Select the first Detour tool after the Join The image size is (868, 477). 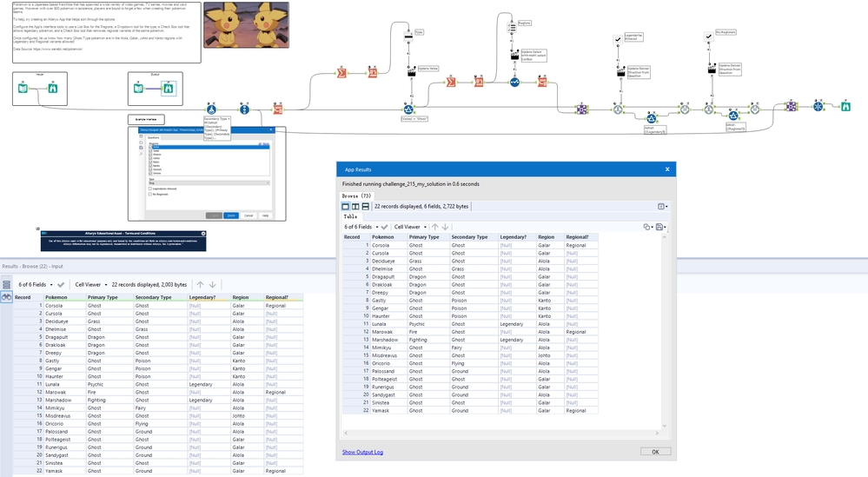point(618,109)
